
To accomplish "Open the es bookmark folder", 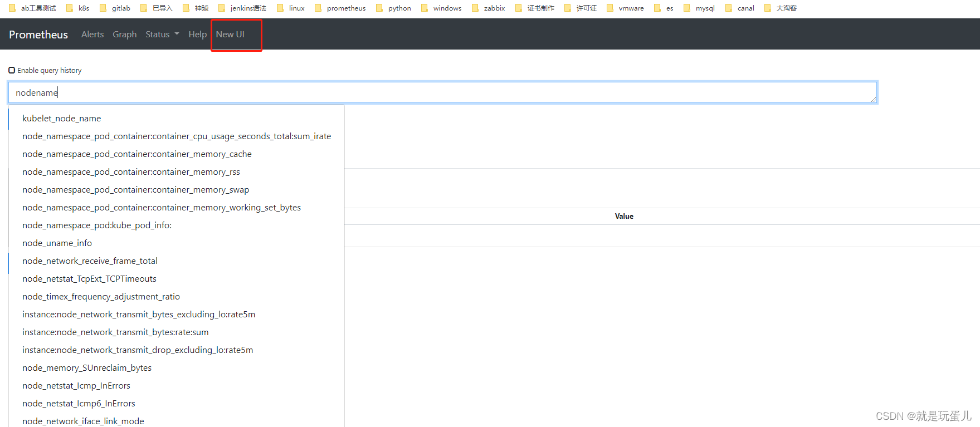I will click(x=664, y=8).
